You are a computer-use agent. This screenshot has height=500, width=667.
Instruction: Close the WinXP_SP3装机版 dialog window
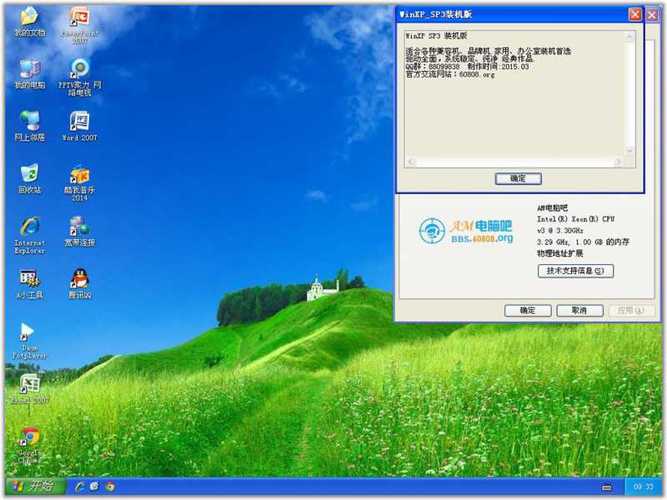635,14
